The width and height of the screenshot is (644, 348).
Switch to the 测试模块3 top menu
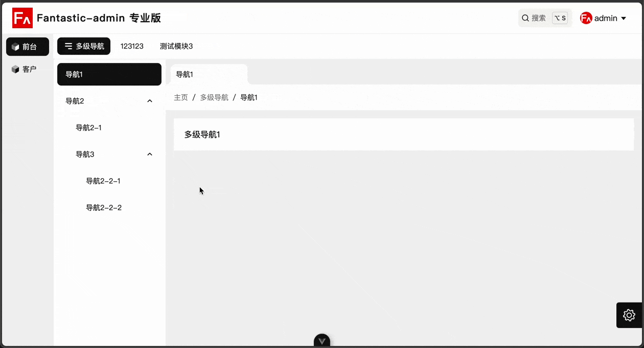[176, 47]
